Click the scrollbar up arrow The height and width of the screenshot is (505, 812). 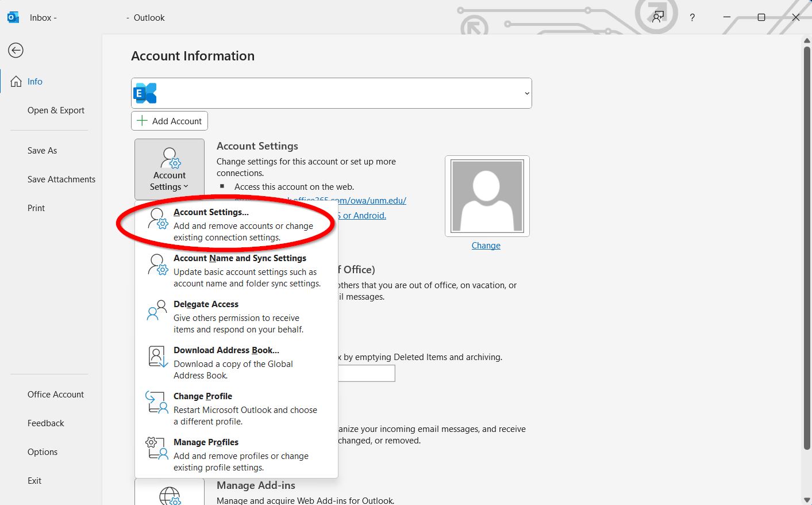click(807, 41)
